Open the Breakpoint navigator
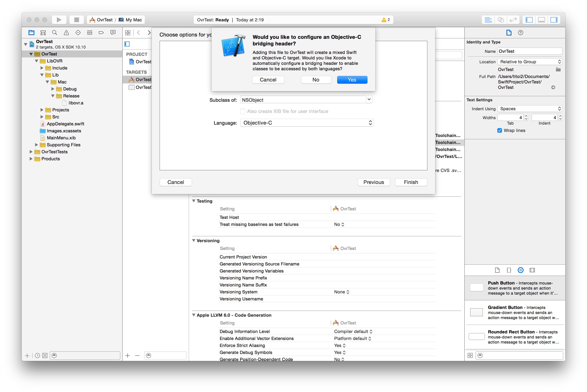 [101, 32]
